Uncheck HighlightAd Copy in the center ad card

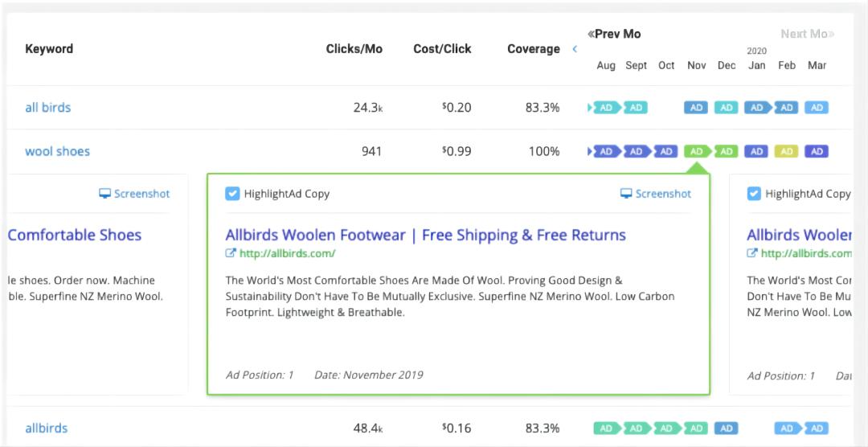pyautogui.click(x=232, y=194)
